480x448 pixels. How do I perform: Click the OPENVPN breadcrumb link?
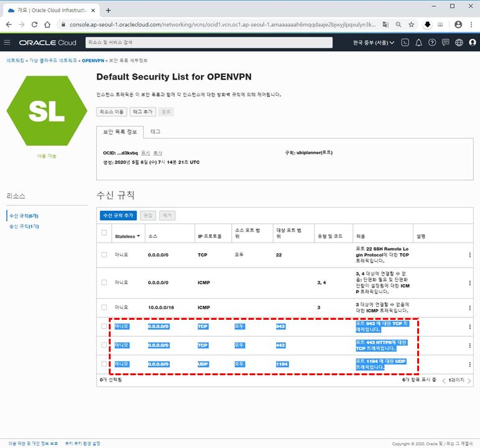(x=93, y=61)
